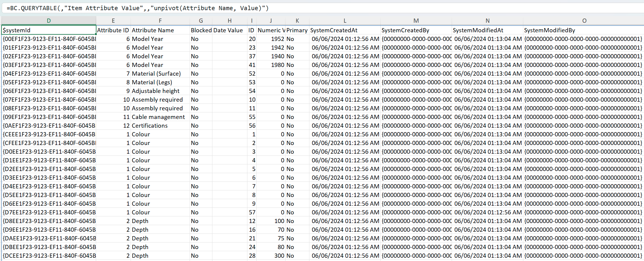The image size is (644, 261).
Task: Select the Adjustable height cell
Action: [x=160, y=91]
